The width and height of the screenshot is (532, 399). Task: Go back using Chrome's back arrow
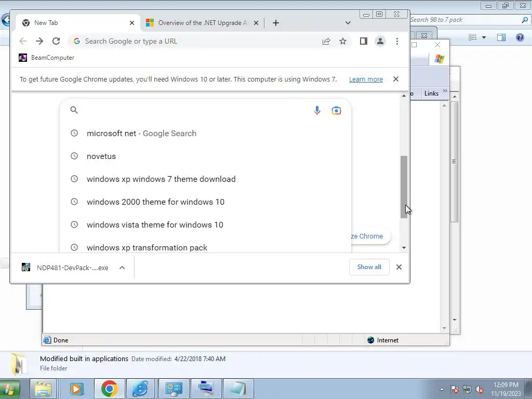pos(23,41)
